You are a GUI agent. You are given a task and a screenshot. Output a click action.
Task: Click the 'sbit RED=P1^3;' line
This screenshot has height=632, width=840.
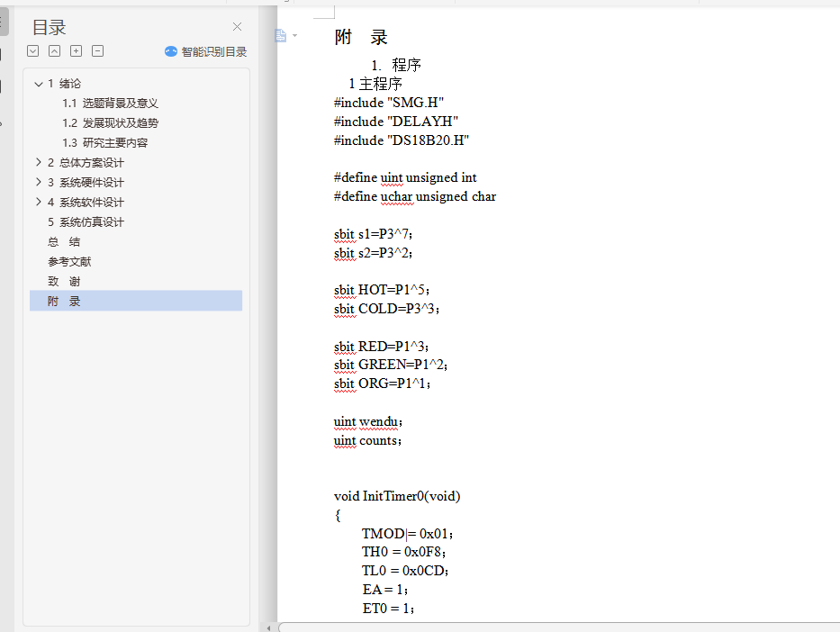[382, 347]
